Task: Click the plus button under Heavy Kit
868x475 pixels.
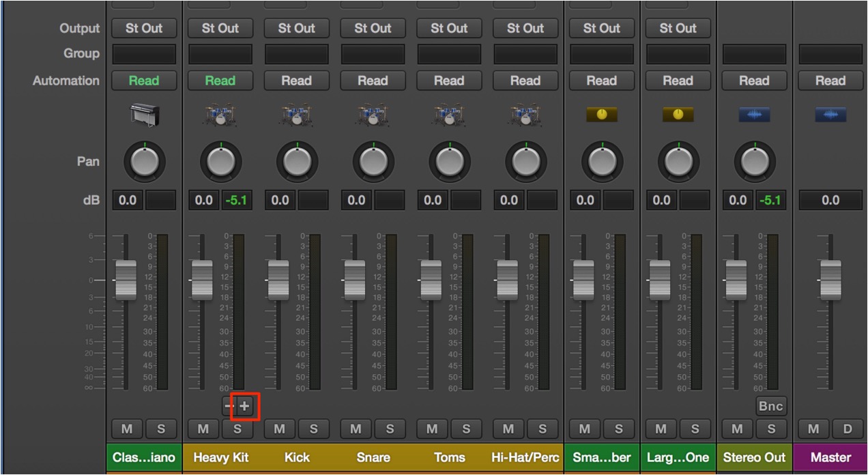Action: point(245,407)
